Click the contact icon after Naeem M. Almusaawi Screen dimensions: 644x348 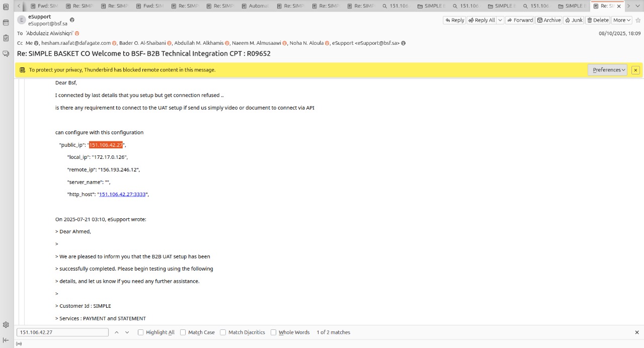pyautogui.click(x=285, y=43)
